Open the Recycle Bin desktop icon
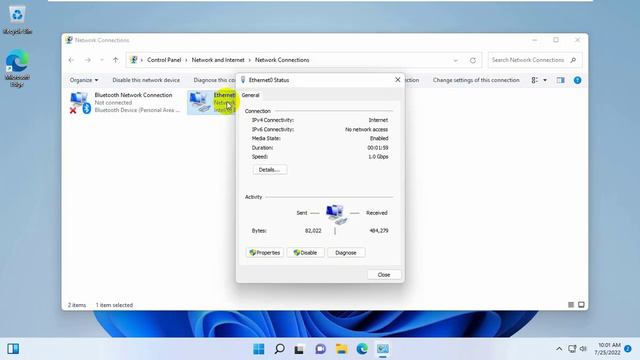The image size is (640, 360). pos(17,20)
